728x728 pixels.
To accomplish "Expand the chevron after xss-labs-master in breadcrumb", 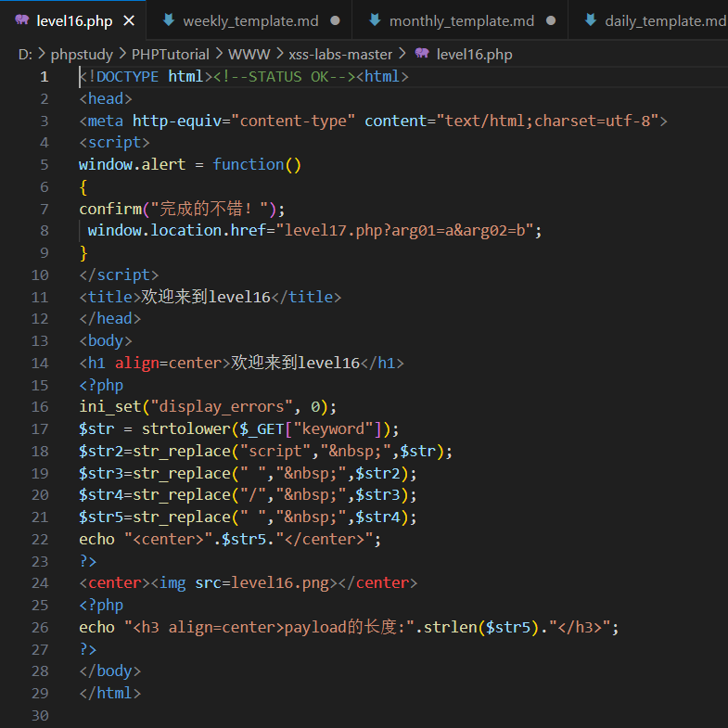I will (x=402, y=54).
